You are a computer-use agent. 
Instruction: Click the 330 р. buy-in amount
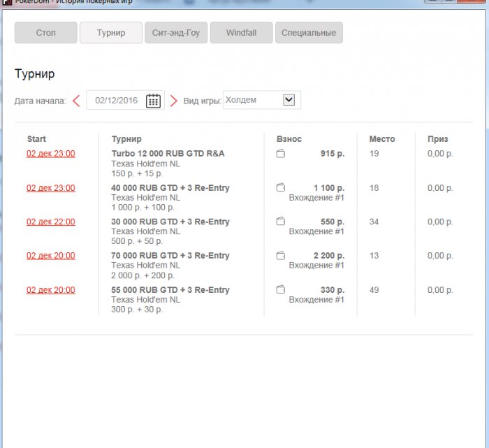(333, 290)
